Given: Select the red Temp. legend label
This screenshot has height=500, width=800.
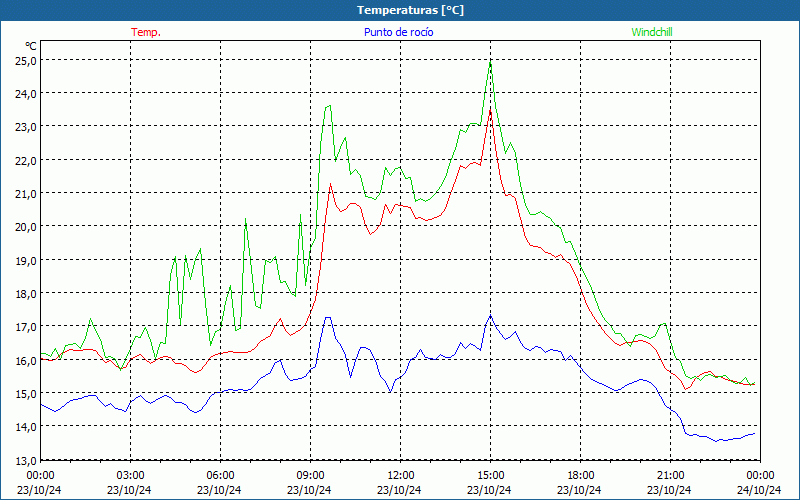Looking at the screenshot, I should click(146, 32).
